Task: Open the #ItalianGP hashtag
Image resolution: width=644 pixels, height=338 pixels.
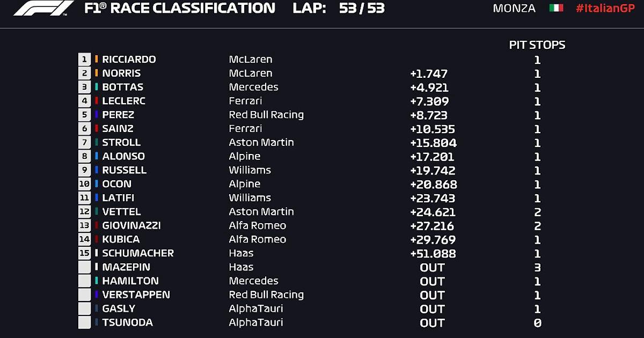Action: pos(605,9)
